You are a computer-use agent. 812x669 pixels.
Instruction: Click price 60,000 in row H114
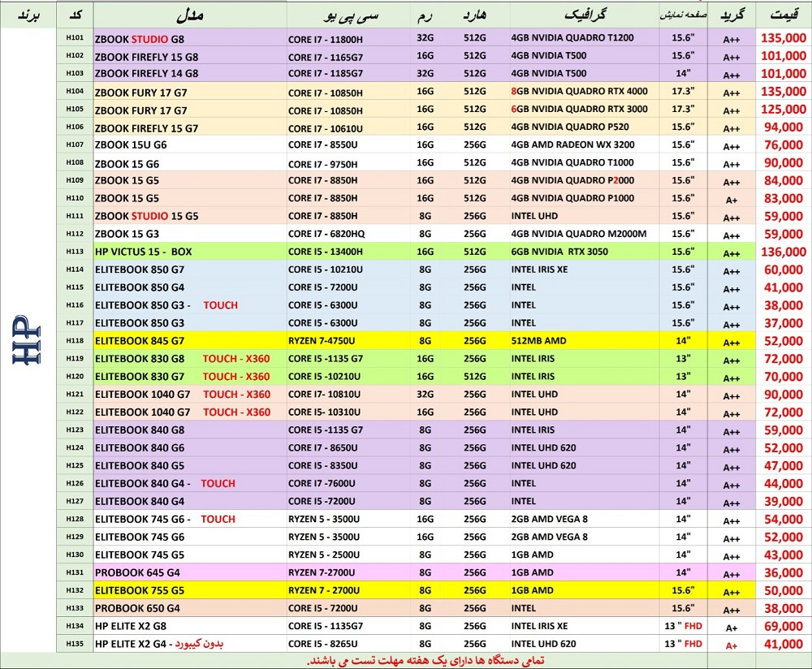coord(784,270)
